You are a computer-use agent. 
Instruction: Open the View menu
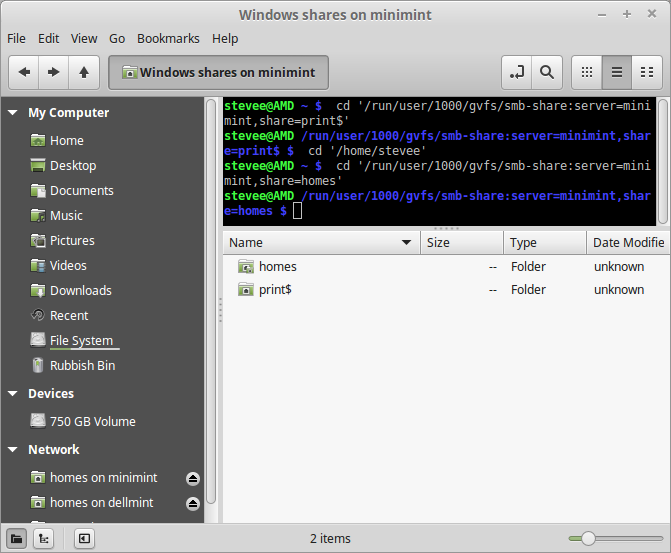(84, 38)
